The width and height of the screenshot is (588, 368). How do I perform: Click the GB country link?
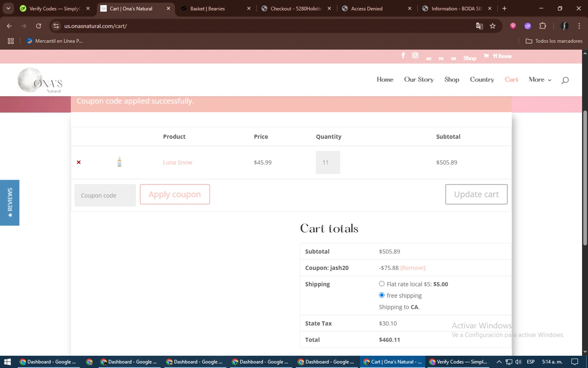point(453,58)
